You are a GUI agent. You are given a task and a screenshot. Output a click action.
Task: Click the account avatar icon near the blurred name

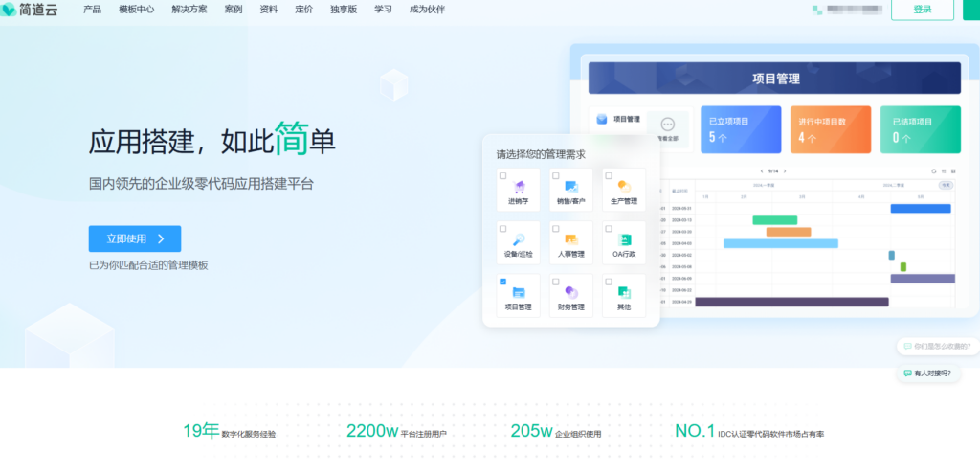pos(817,10)
